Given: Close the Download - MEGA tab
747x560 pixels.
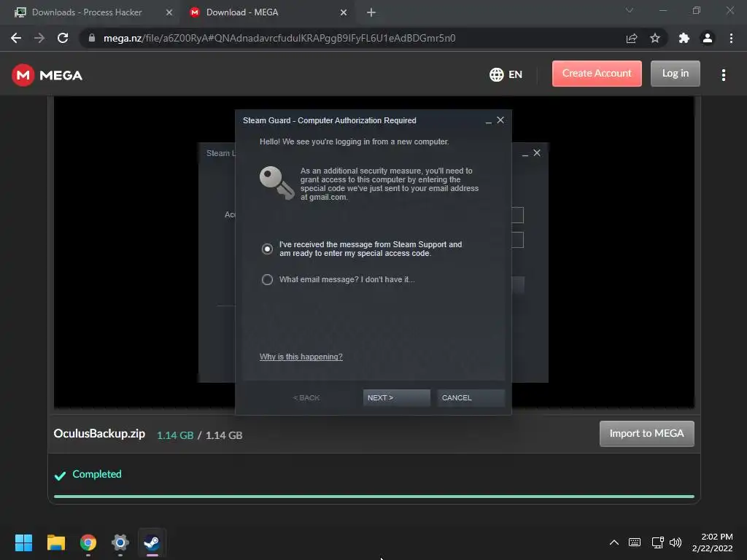Looking at the screenshot, I should (344, 12).
